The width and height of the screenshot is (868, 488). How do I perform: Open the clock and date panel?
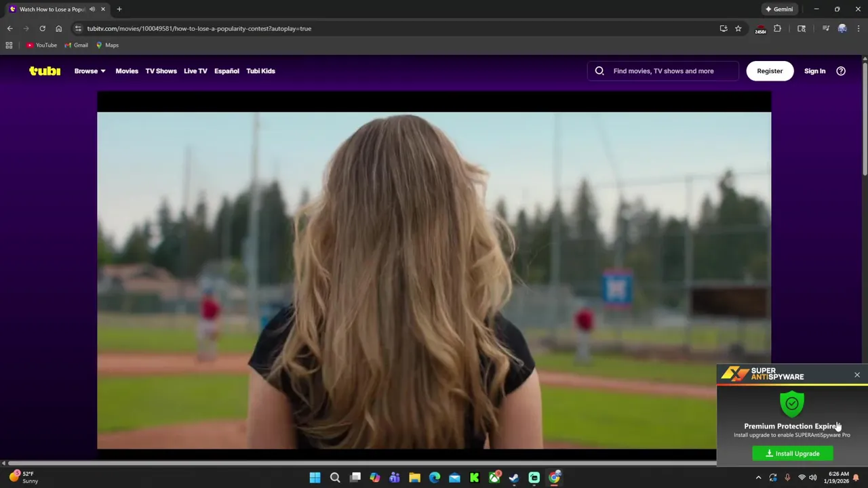[838, 477]
